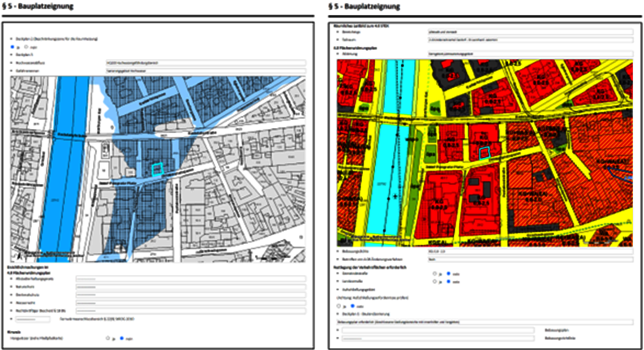This screenshot has width=644, height=350.
Task: Open the Wasserrecht dropdown field
Action: coord(191,303)
